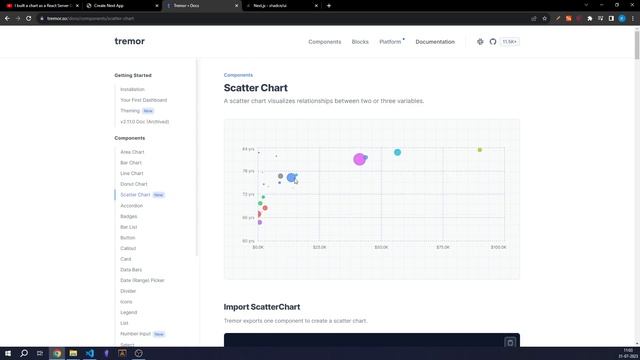Open Bar Chart component page

131,162
